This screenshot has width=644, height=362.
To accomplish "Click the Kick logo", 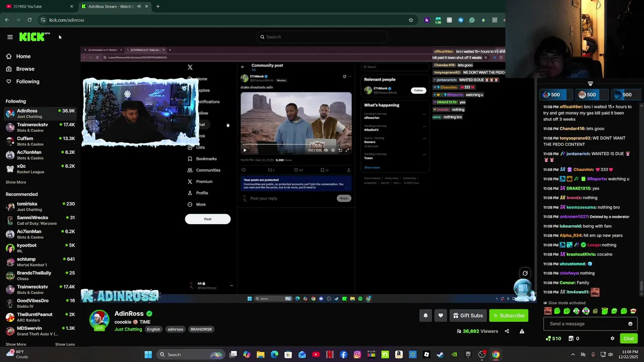I will (34, 37).
